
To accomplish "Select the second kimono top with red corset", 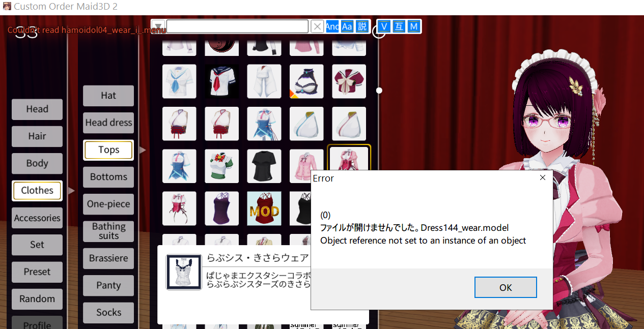I will point(221,124).
